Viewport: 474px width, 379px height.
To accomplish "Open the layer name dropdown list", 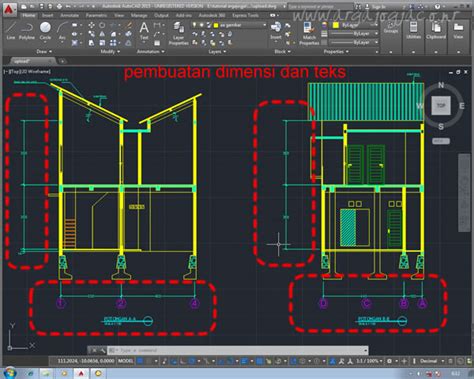I will tap(241, 25).
